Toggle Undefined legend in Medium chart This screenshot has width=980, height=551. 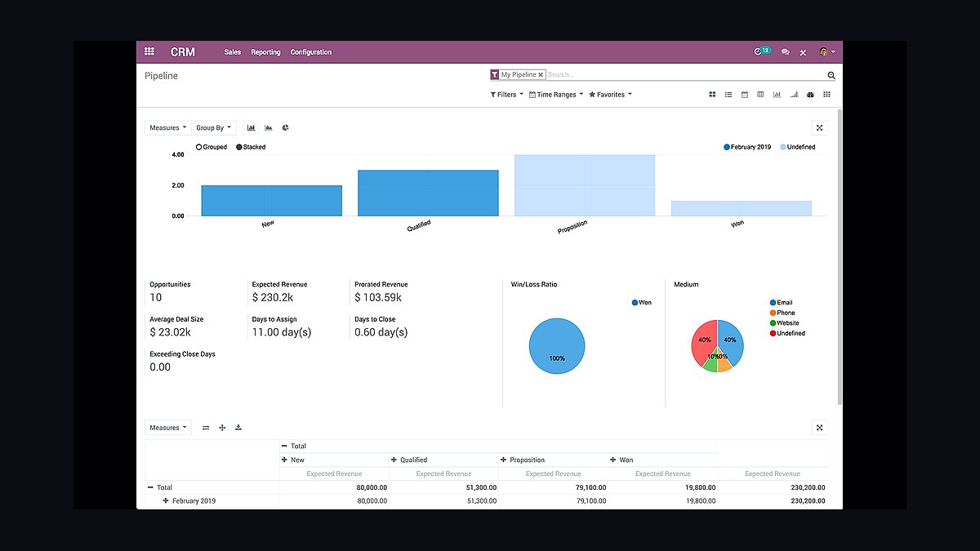pos(787,333)
